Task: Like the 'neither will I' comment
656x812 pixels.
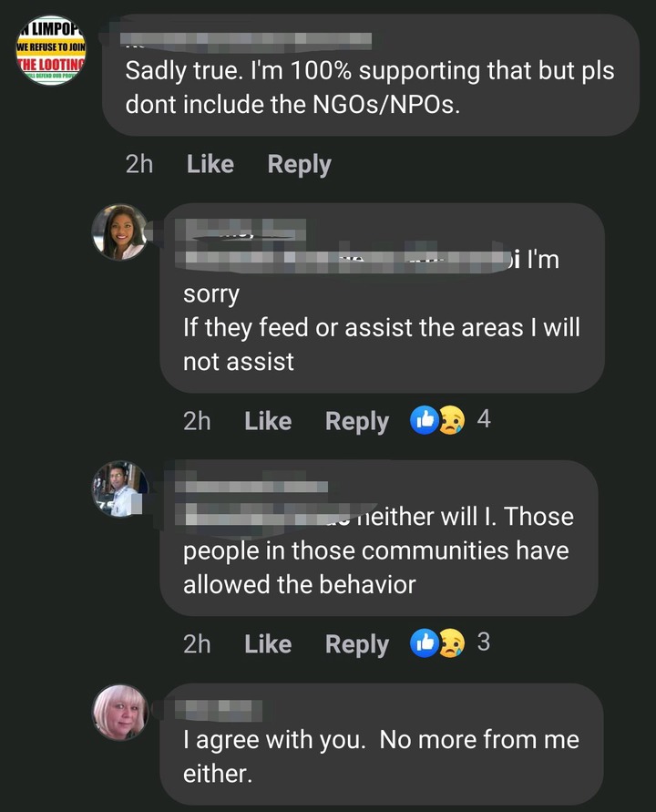Action: (x=268, y=644)
